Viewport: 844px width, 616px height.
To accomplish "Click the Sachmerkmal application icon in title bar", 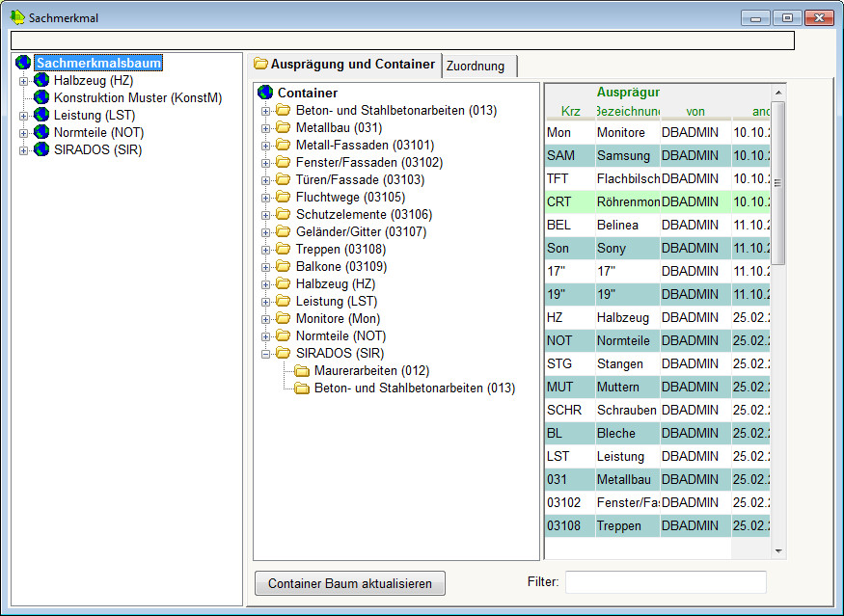I will 17,17.
